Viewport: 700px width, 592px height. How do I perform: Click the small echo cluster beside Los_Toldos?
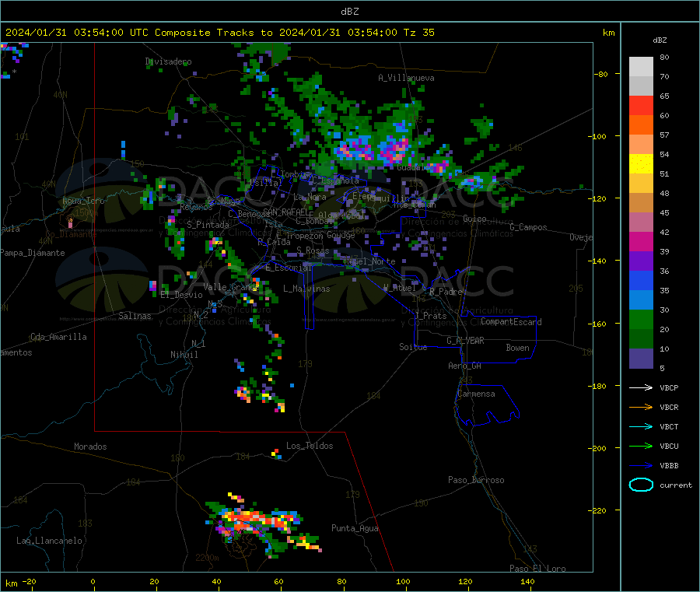coord(277,454)
